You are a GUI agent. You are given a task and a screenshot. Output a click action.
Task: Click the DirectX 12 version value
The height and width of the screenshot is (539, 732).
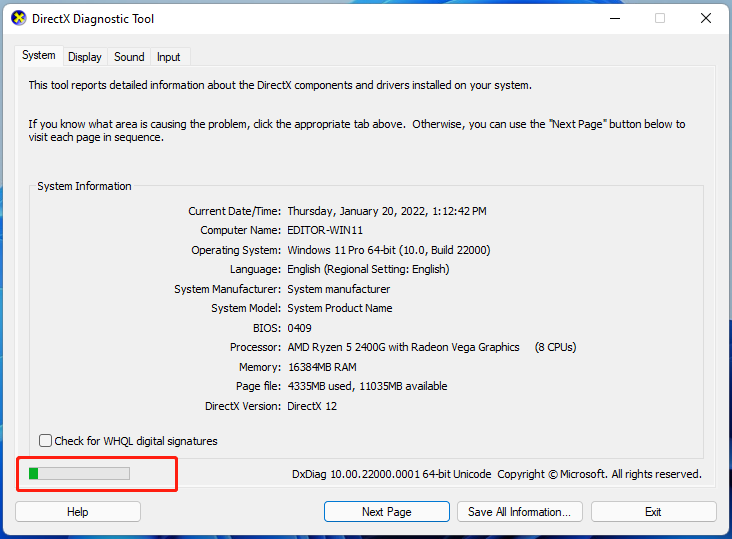click(312, 406)
